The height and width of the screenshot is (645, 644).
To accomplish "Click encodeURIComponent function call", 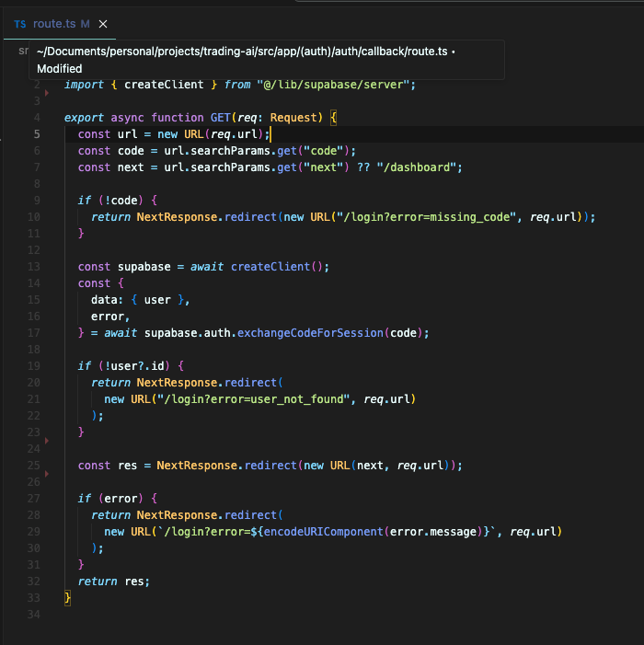I will 323,532.
